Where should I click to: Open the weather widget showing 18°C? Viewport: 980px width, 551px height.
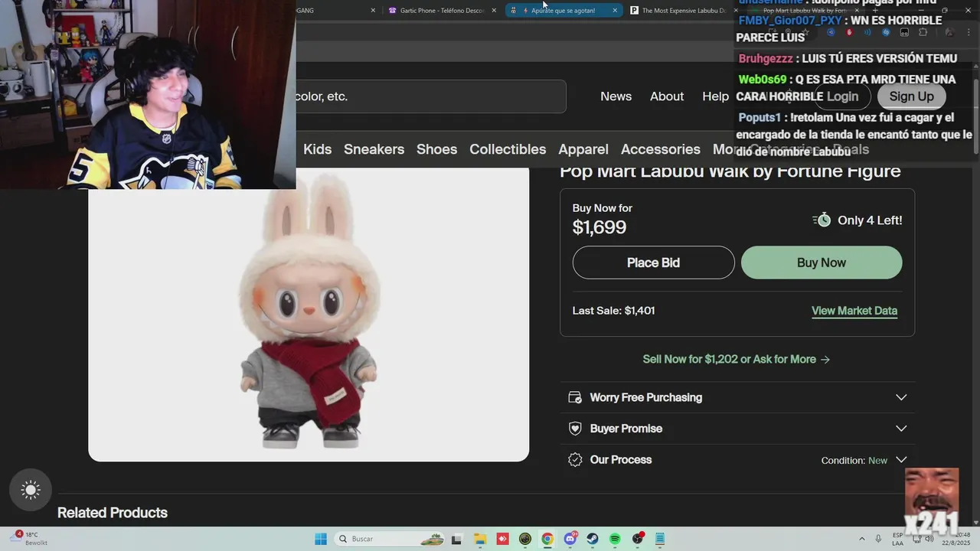click(31, 539)
